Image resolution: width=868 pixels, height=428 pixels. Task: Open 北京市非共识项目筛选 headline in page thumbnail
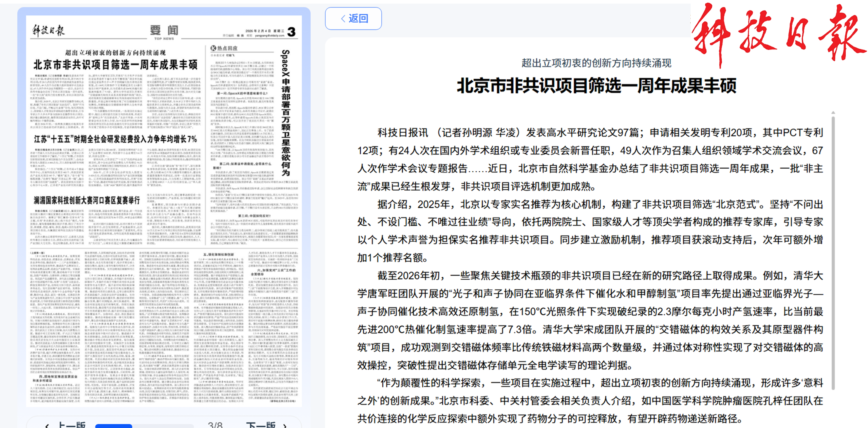coord(116,64)
